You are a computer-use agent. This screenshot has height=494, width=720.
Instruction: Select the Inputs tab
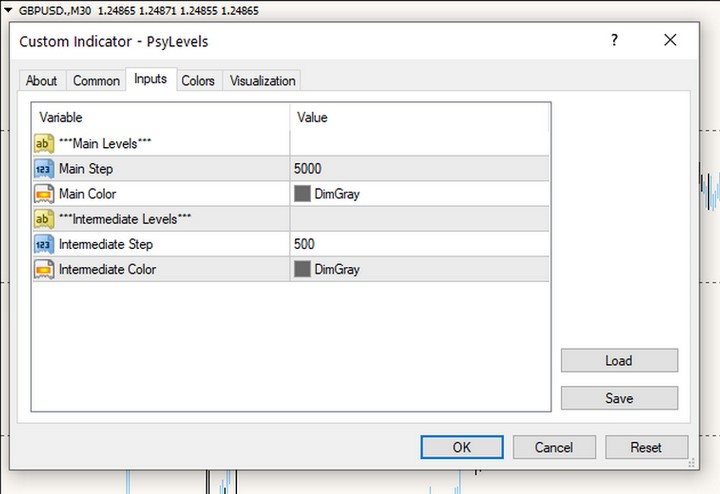[151, 79]
